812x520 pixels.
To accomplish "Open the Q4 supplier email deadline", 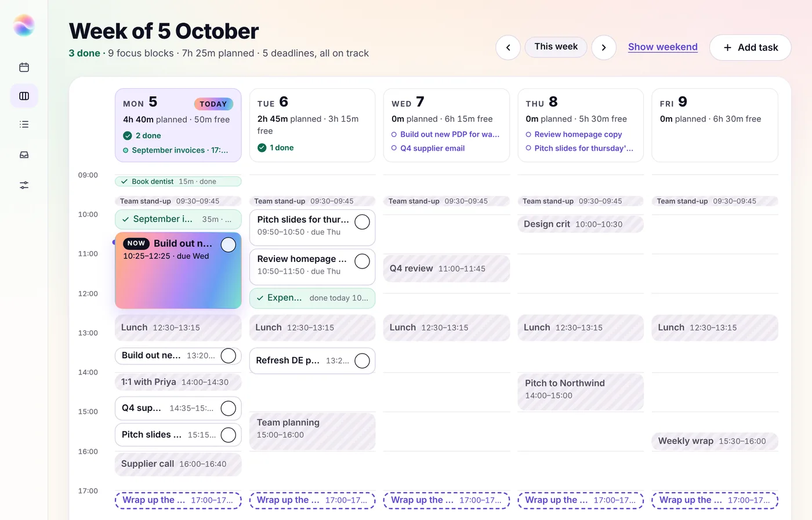I will pyautogui.click(x=428, y=148).
